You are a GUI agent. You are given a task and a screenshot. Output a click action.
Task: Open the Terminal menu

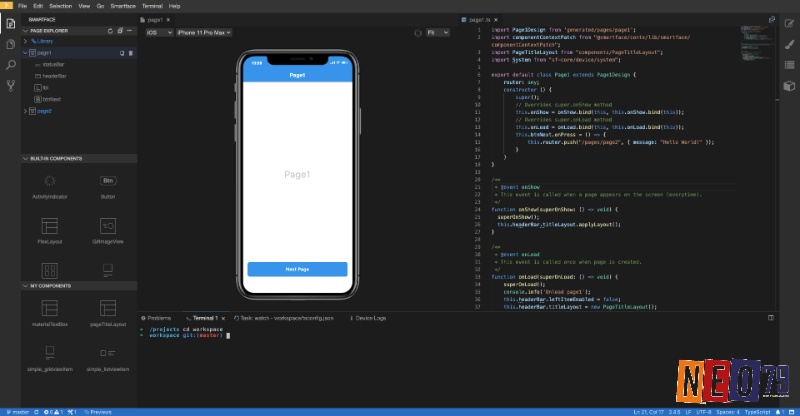[x=152, y=6]
